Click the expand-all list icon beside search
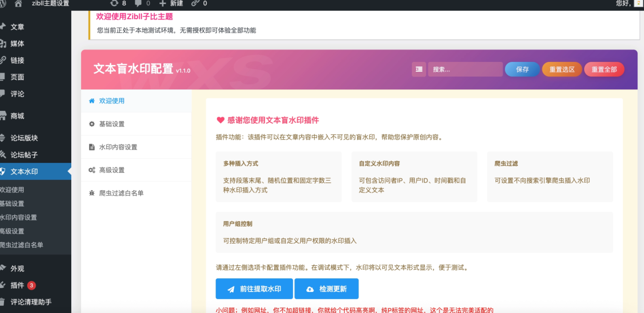The image size is (644, 313). point(419,70)
